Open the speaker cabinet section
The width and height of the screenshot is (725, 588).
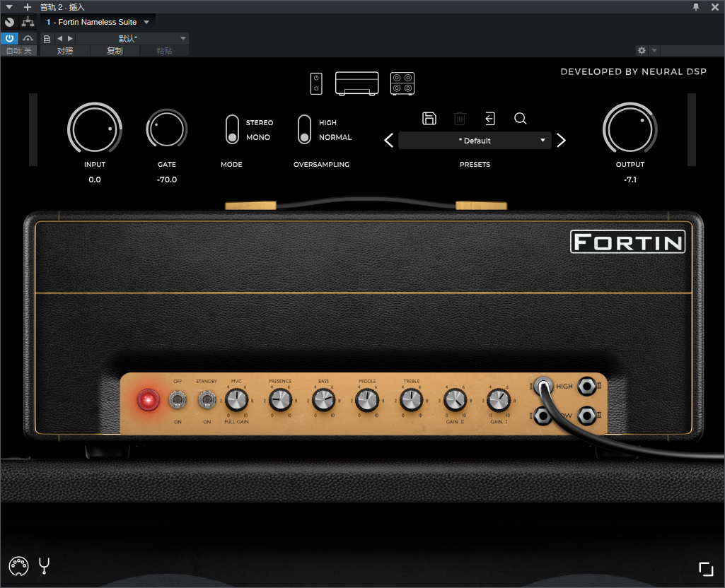point(402,83)
